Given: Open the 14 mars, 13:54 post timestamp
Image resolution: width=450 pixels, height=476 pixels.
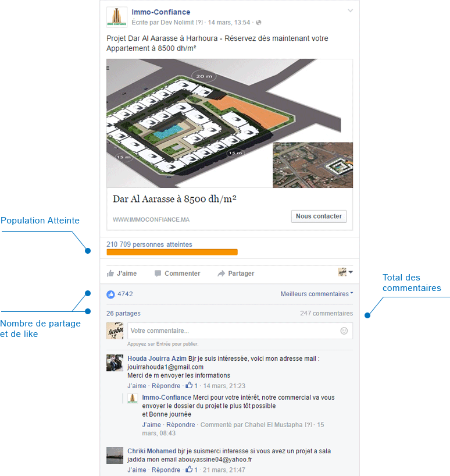Looking at the screenshot, I should point(229,23).
